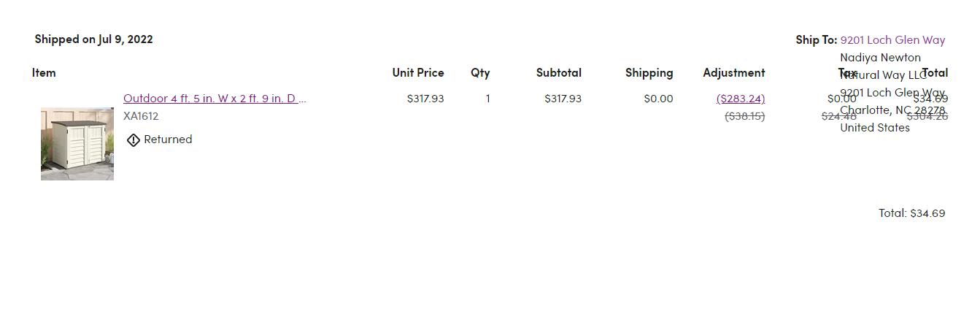The width and height of the screenshot is (980, 336).
Task: Click the Shipped on Jul 9, 2022 heading
Action: point(94,39)
